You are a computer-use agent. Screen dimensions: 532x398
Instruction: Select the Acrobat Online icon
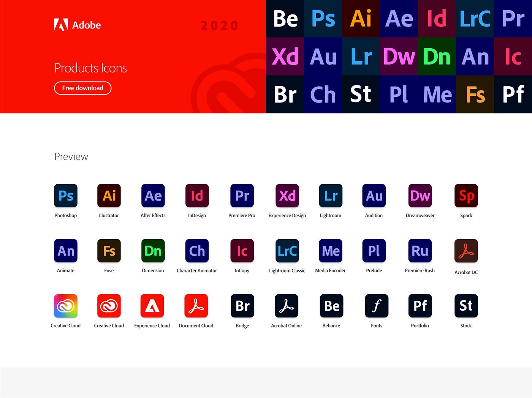287,306
